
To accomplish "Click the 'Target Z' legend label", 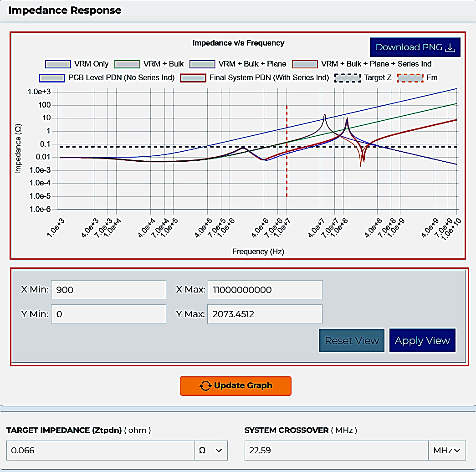I will tap(378, 78).
